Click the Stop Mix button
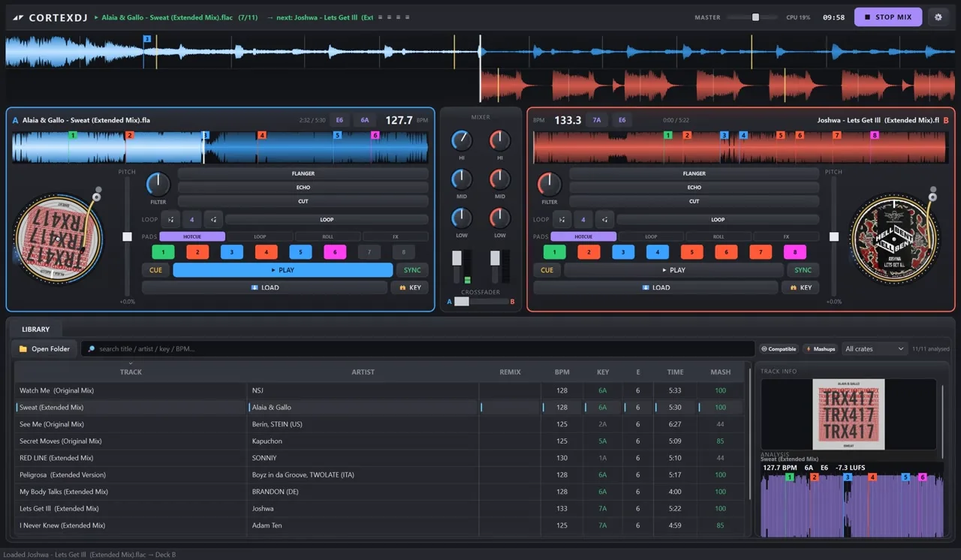 coord(888,17)
